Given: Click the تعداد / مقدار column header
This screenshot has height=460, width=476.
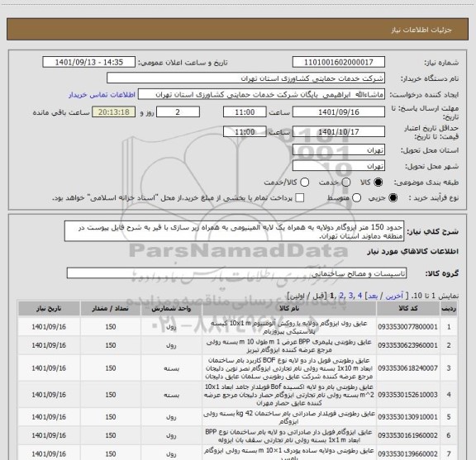Looking at the screenshot, I should point(111,309).
